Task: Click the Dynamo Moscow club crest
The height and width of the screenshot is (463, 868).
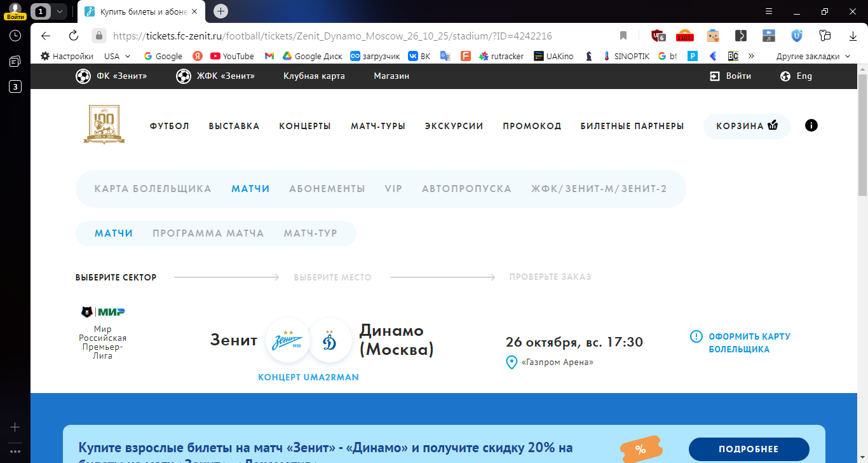Action: (x=330, y=340)
